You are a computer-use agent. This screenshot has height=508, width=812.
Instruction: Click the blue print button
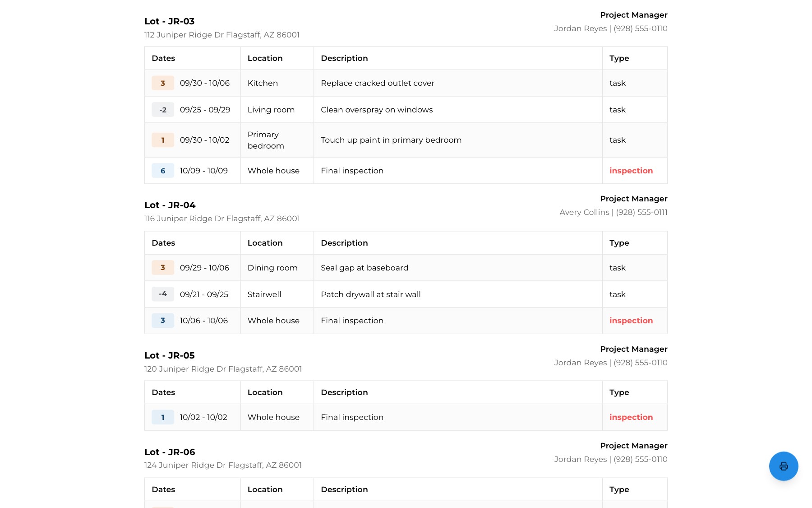tap(784, 466)
